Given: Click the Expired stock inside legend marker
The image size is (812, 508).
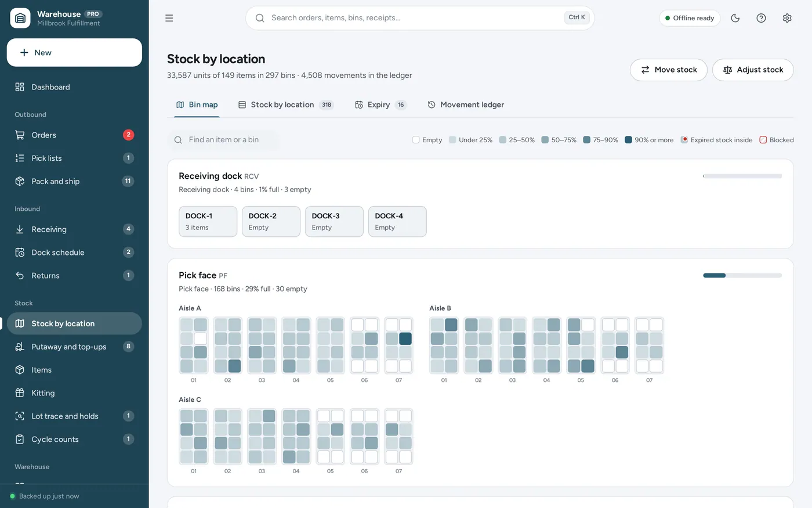Looking at the screenshot, I should click(x=684, y=140).
